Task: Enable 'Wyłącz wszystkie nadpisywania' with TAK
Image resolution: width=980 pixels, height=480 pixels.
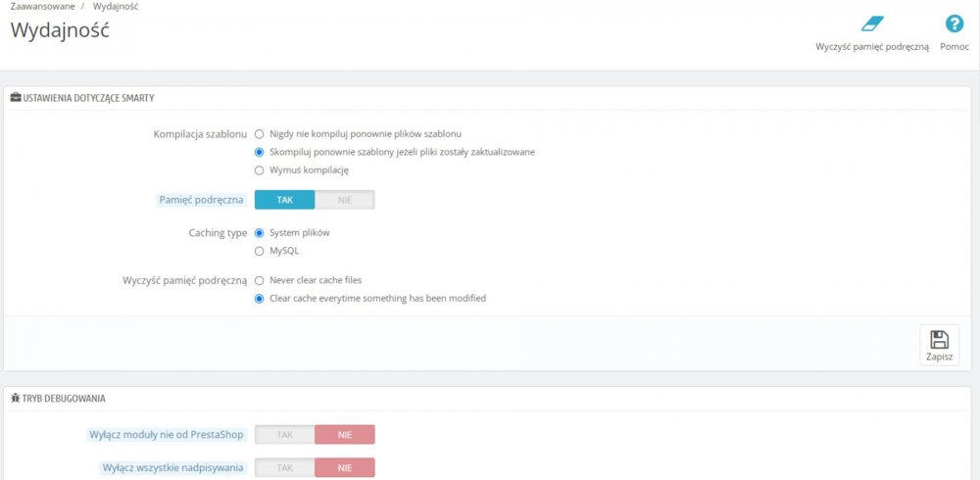Action: click(x=284, y=468)
